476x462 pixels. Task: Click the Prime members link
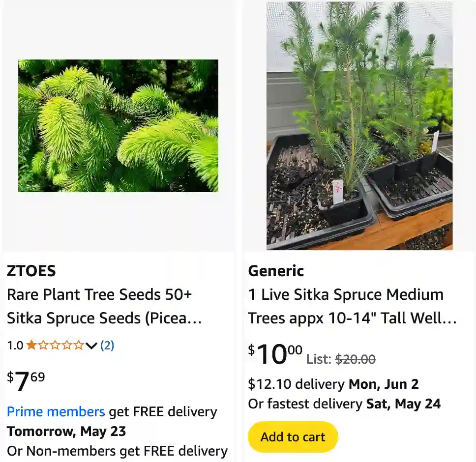[55, 411]
